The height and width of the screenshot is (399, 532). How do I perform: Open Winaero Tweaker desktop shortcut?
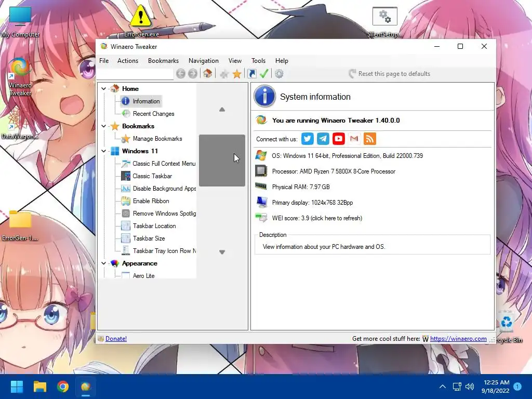[x=20, y=77]
